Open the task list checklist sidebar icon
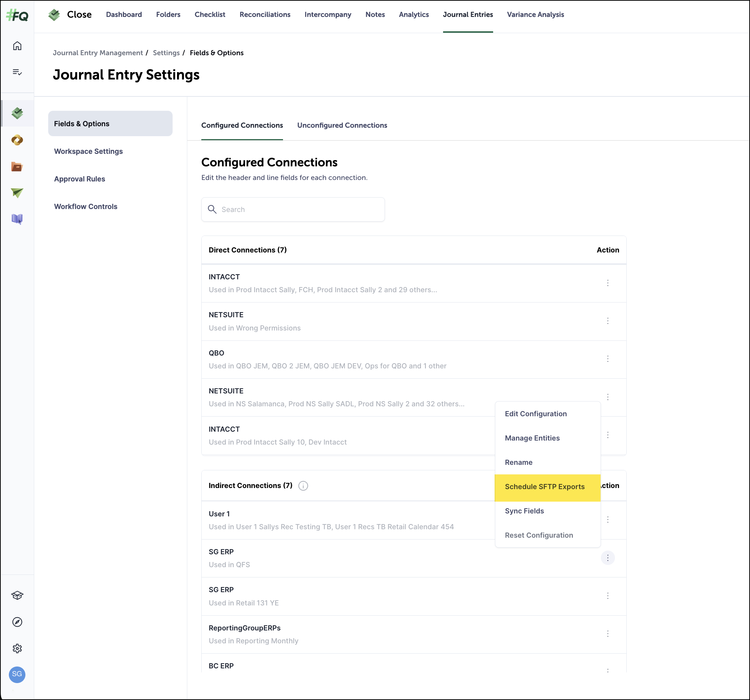Viewport: 750px width, 700px height. (17, 72)
